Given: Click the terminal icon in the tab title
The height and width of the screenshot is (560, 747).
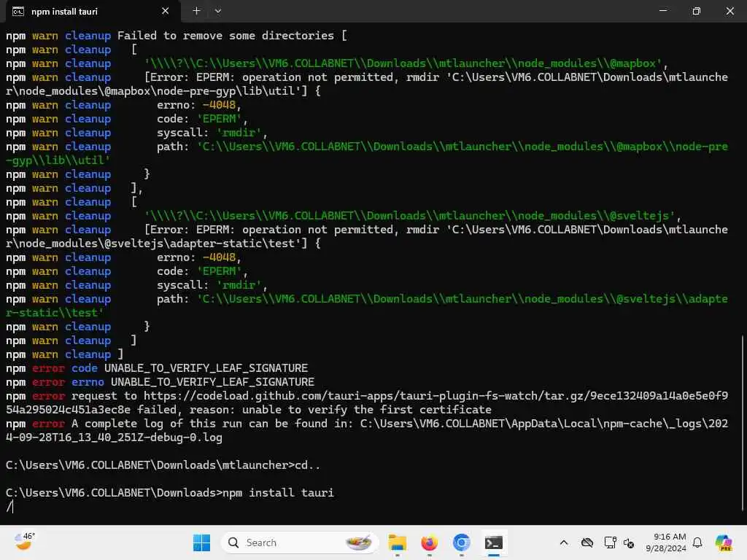Looking at the screenshot, I should point(18,12).
